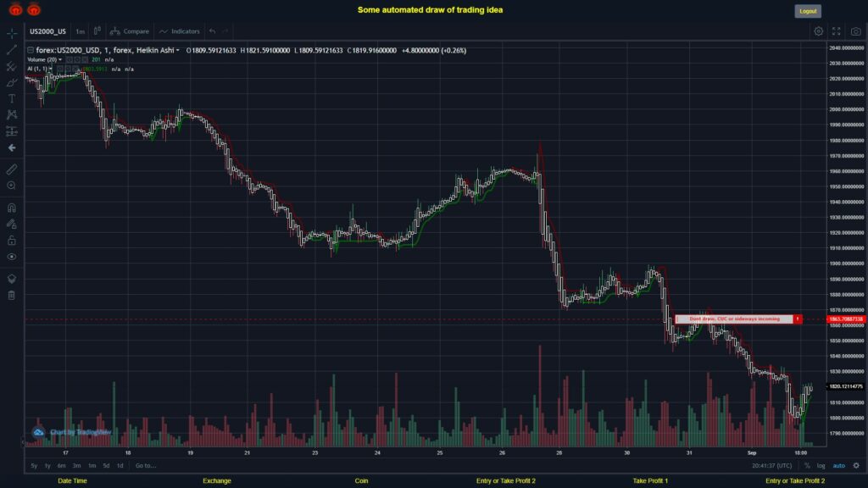Click the C1819.91600000 close value
The width and height of the screenshot is (868, 488).
point(372,50)
